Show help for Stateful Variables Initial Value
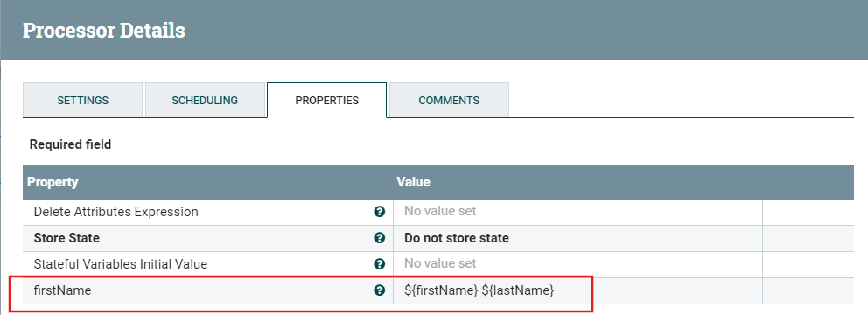Viewport: 868px width, 315px height. click(x=379, y=264)
